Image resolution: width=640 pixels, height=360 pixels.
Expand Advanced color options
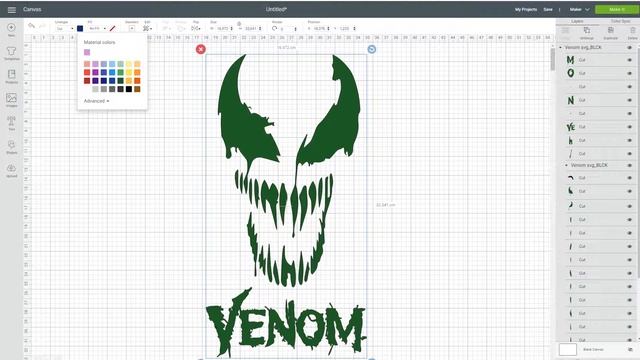[96, 101]
